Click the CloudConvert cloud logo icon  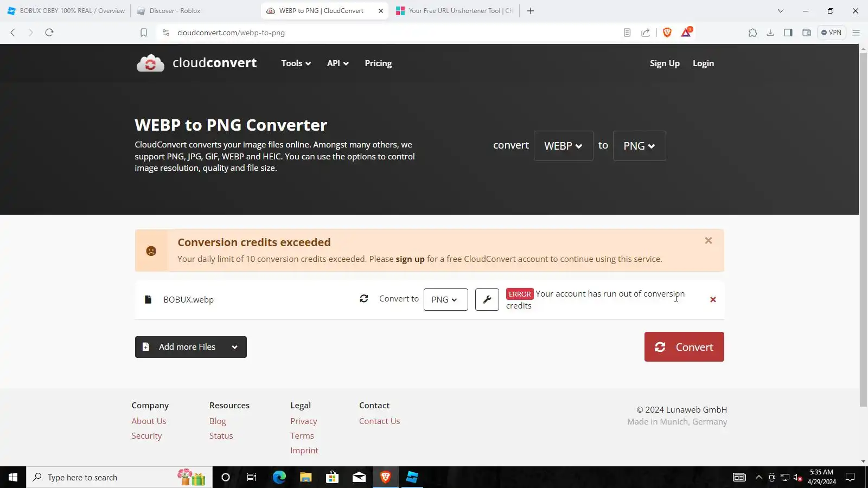(x=150, y=63)
